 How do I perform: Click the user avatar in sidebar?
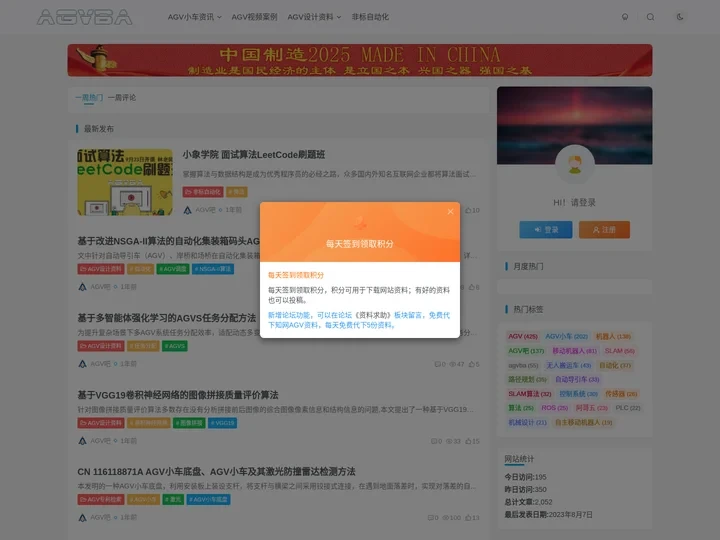point(574,164)
